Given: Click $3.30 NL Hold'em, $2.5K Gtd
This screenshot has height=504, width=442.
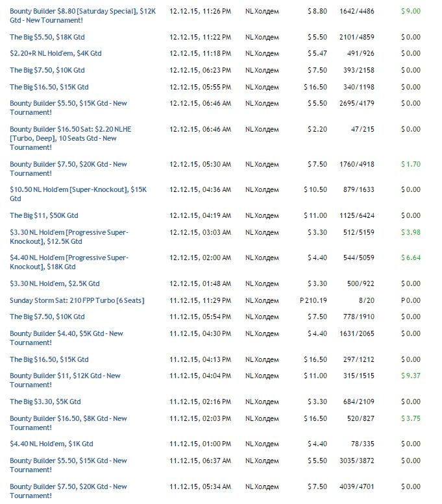Looking at the screenshot, I should point(55,283).
